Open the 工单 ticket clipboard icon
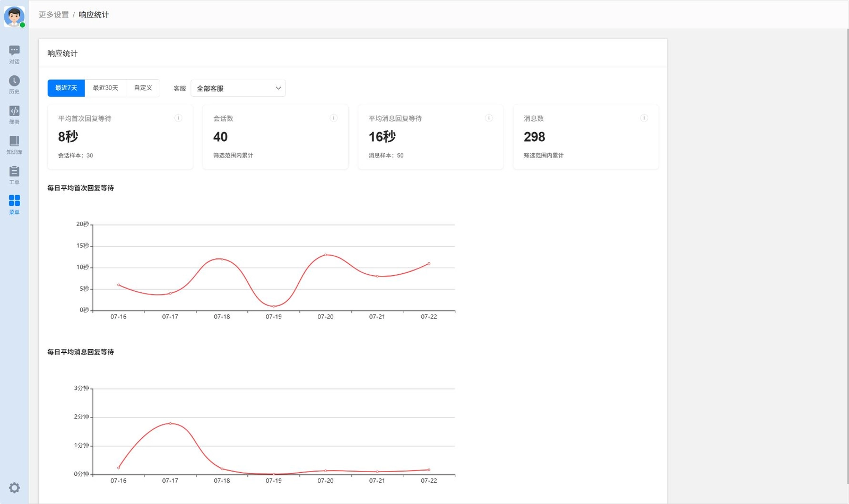The image size is (849, 504). [14, 175]
